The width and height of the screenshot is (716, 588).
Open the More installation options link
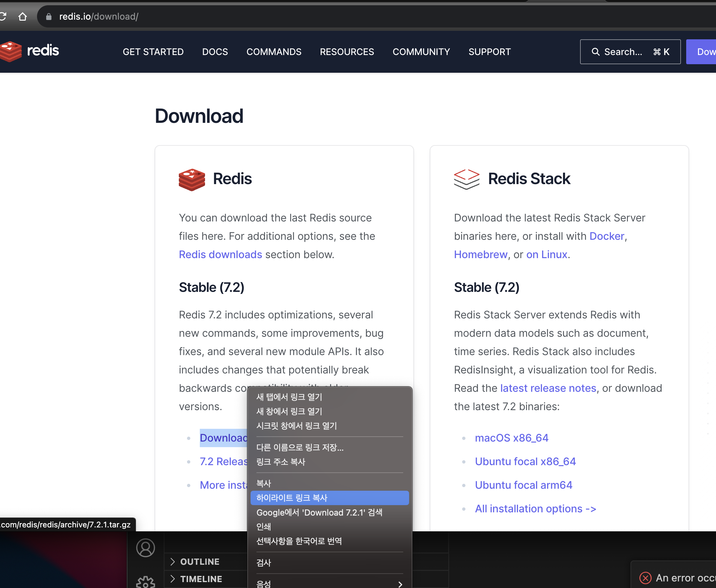(x=223, y=485)
